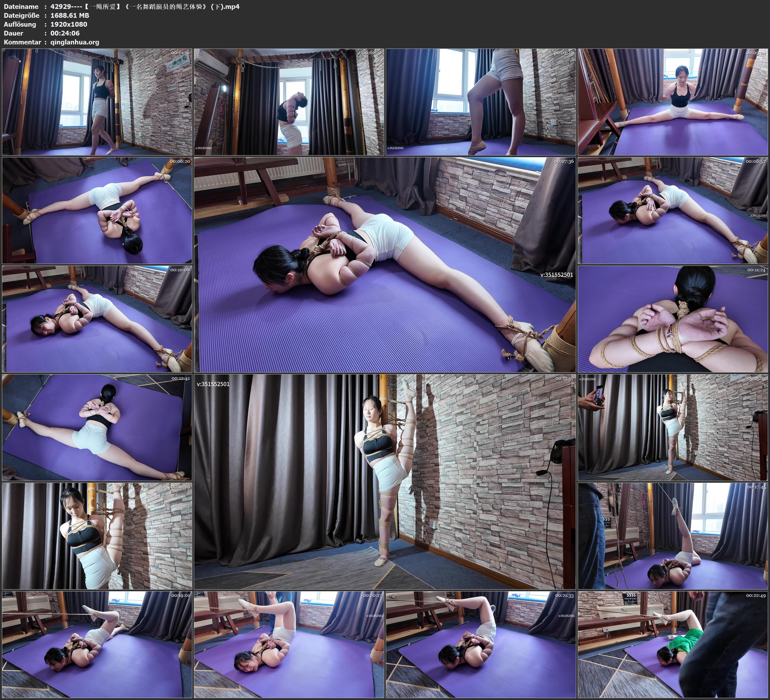Click the qinglanhua.org comment text
Image resolution: width=770 pixels, height=700 pixels.
(75, 43)
